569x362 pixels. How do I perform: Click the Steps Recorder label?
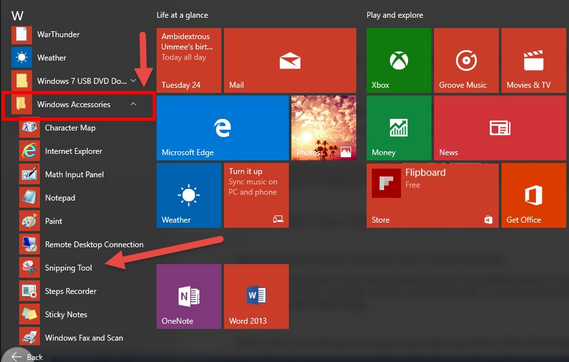(x=70, y=291)
